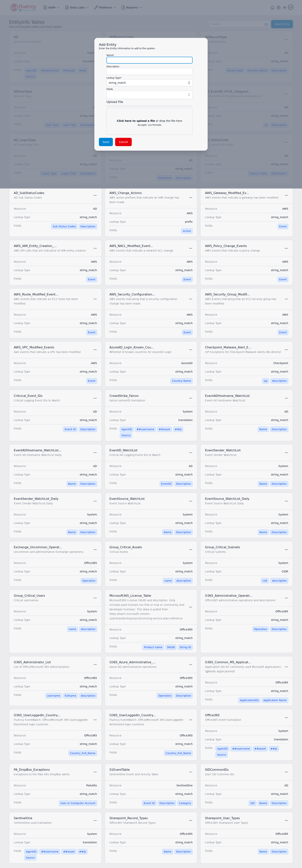Open the Reports menu

[x=132, y=7]
